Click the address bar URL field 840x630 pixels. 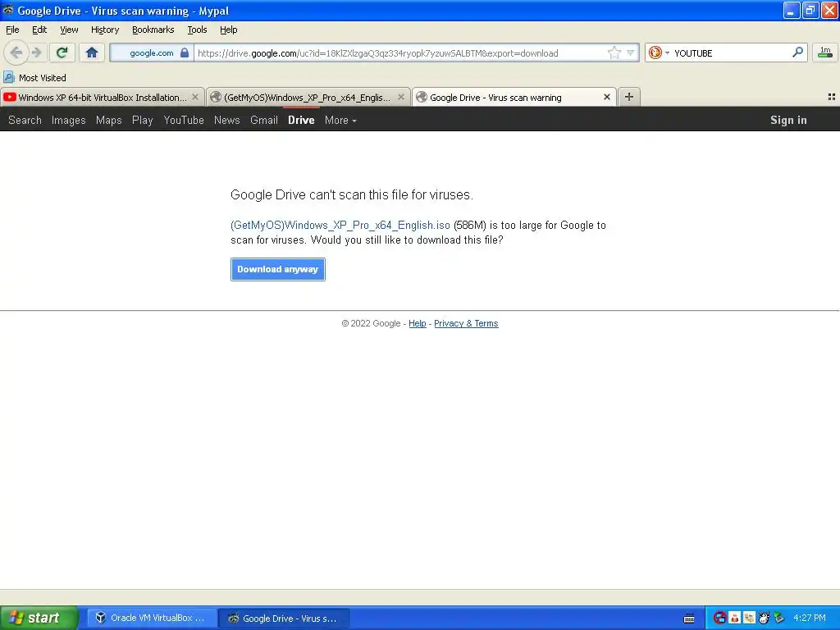click(399, 52)
